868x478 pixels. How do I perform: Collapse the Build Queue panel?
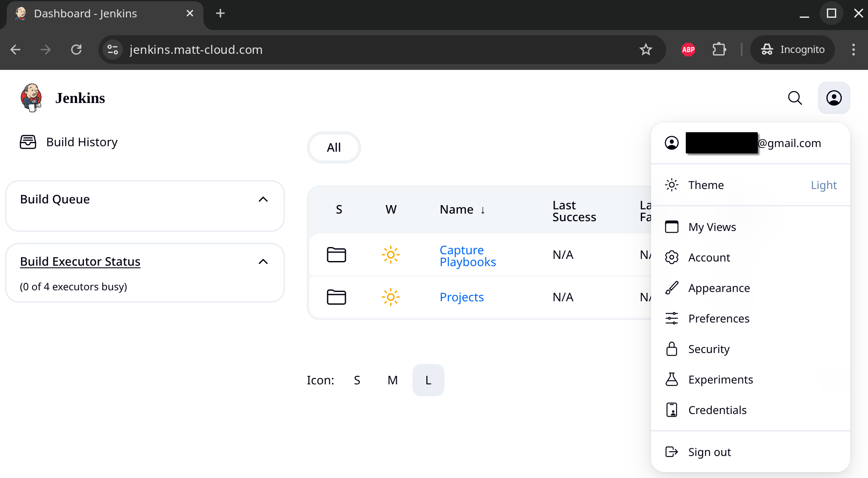263,199
